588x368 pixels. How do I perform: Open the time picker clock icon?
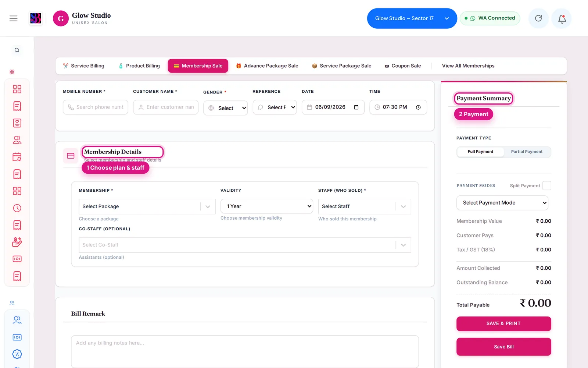(418, 107)
